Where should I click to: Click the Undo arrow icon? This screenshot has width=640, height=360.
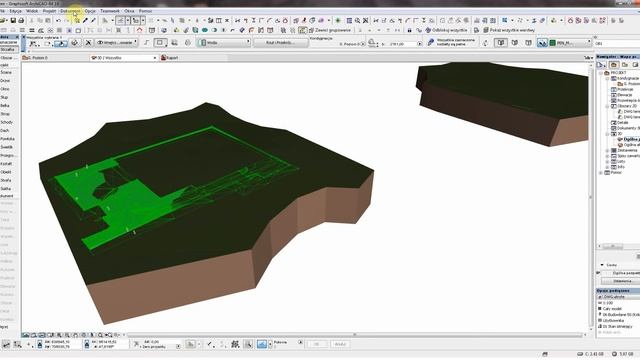(x=58, y=20)
